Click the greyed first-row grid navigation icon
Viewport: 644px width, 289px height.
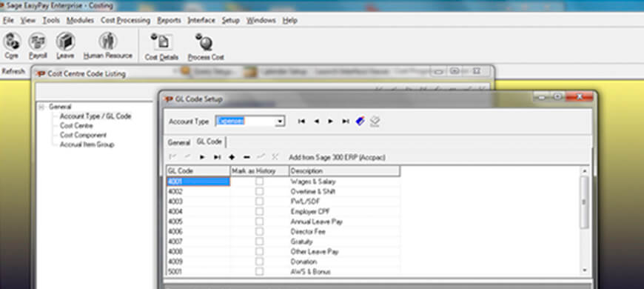pos(173,157)
